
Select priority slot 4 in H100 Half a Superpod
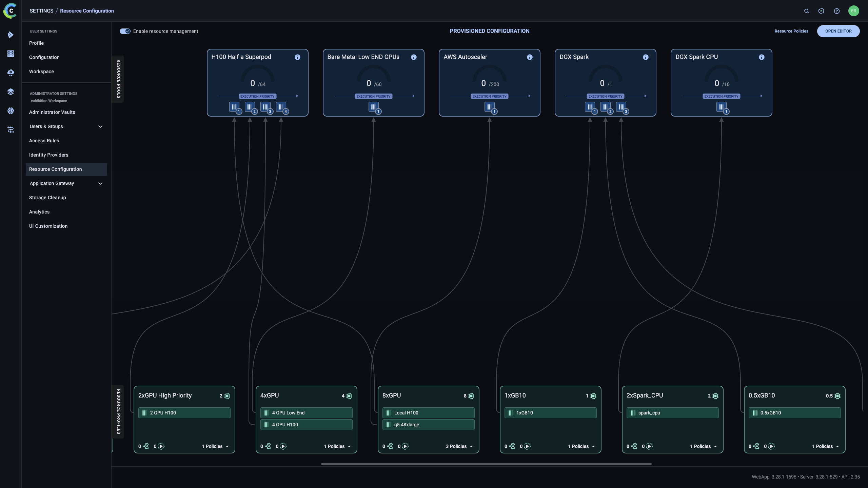(281, 107)
